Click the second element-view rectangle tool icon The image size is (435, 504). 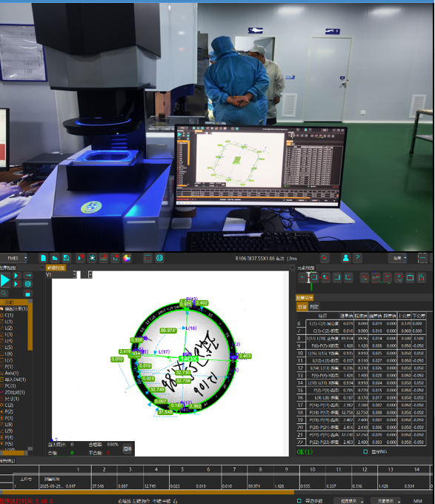tap(314, 277)
